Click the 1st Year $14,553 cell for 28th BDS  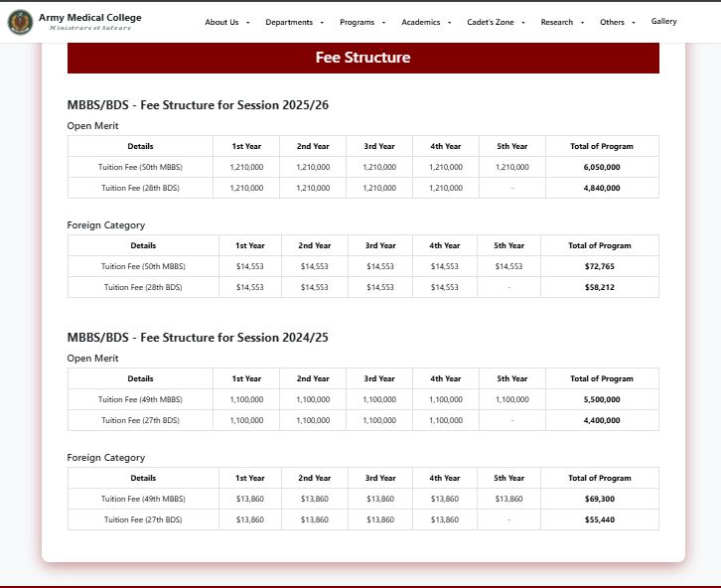pos(250,287)
